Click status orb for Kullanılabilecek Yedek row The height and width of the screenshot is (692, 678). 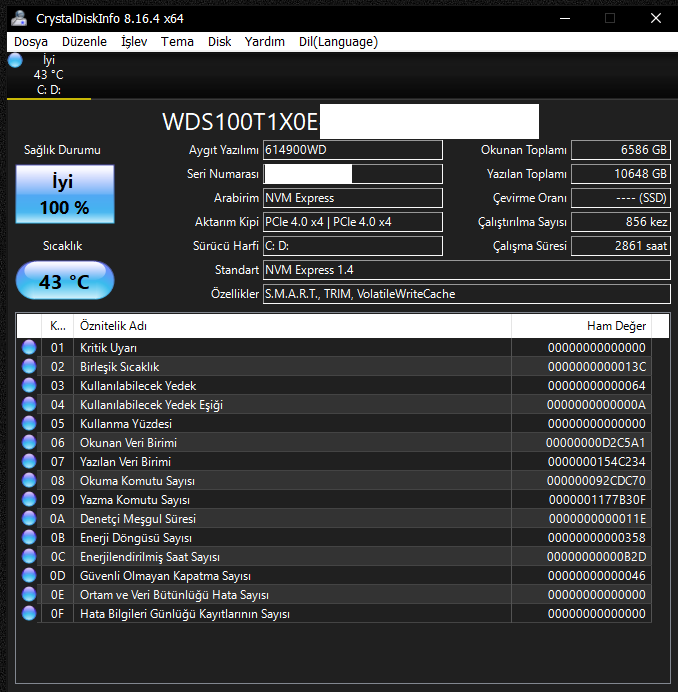point(29,386)
